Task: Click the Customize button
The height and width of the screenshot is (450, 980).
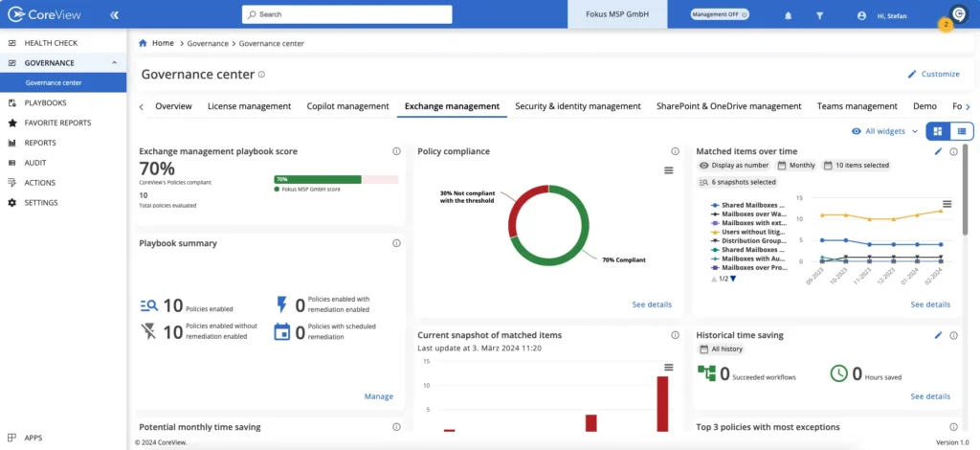Action: (x=933, y=74)
